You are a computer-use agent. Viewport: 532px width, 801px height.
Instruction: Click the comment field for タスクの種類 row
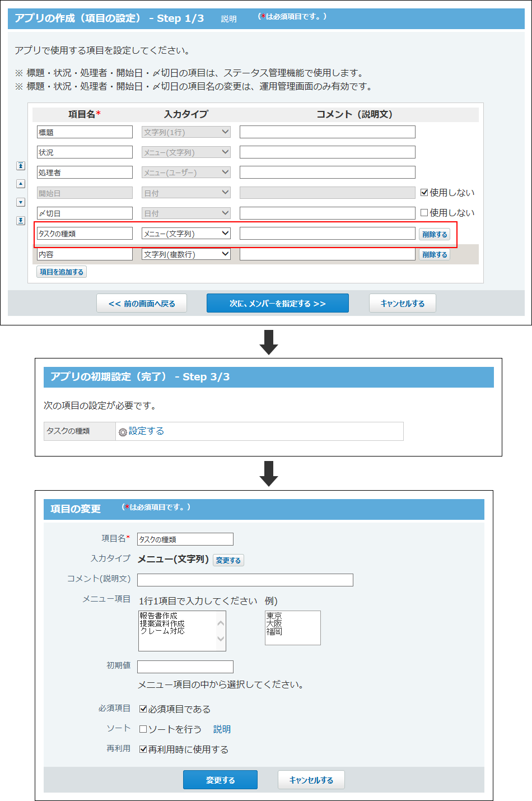[328, 233]
